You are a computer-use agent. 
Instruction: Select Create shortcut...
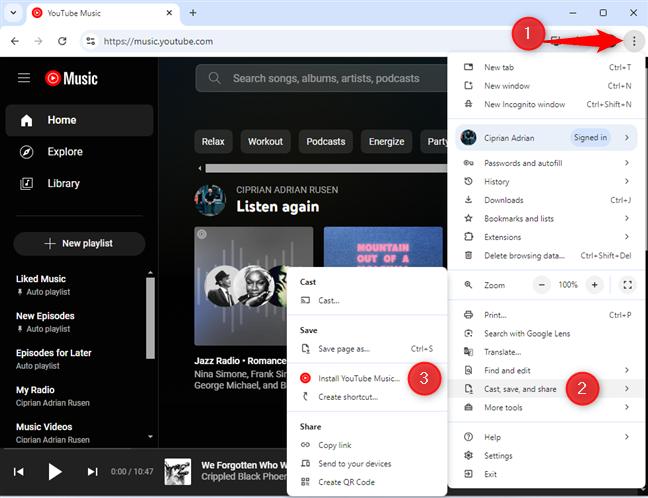(367, 397)
